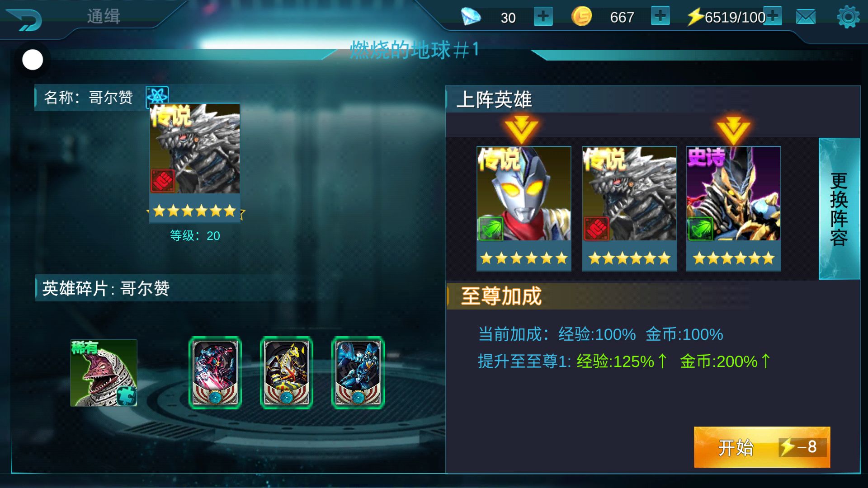This screenshot has height=488, width=868.
Task: Click the atom element icon beside 哥尔赞
Action: pos(157,96)
